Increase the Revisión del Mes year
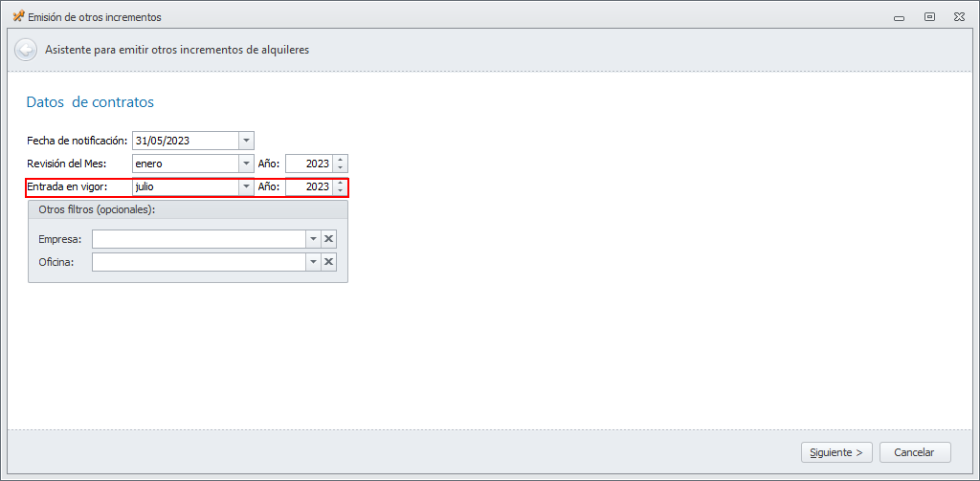This screenshot has height=481, width=980. coord(340,160)
